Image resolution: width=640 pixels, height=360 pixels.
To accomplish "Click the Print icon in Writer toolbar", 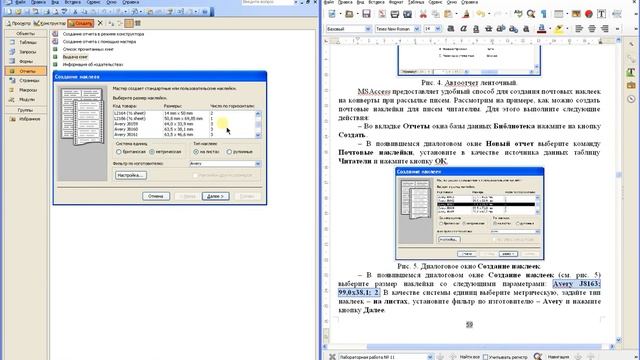I will (x=395, y=14).
